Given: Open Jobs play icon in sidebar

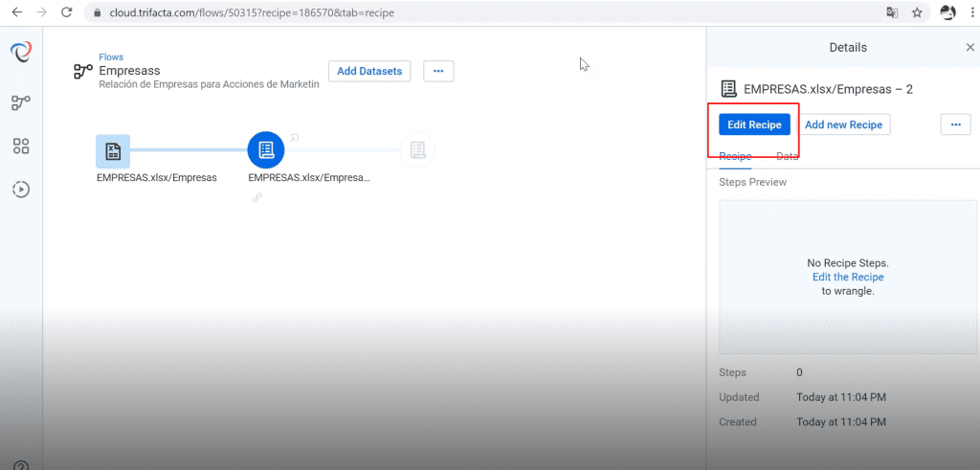Looking at the screenshot, I should point(21,189).
